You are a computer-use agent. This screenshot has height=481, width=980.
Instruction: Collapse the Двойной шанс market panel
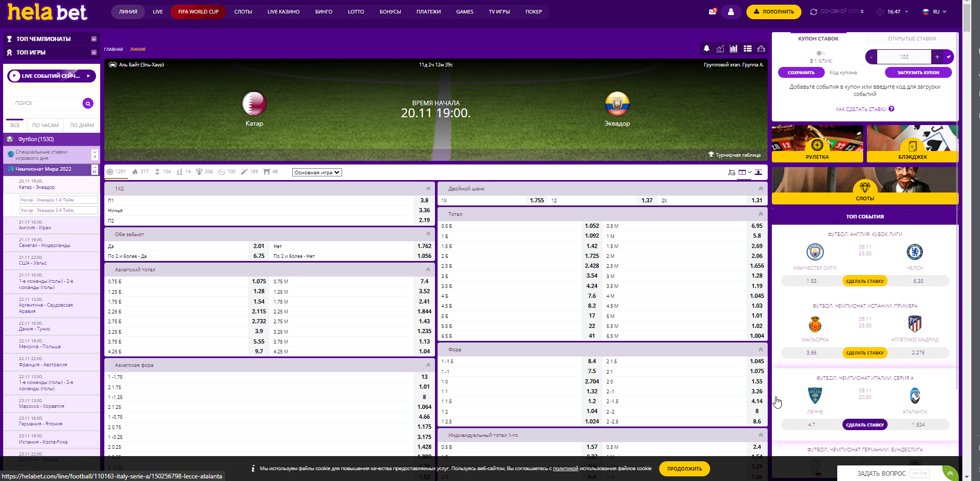click(760, 188)
